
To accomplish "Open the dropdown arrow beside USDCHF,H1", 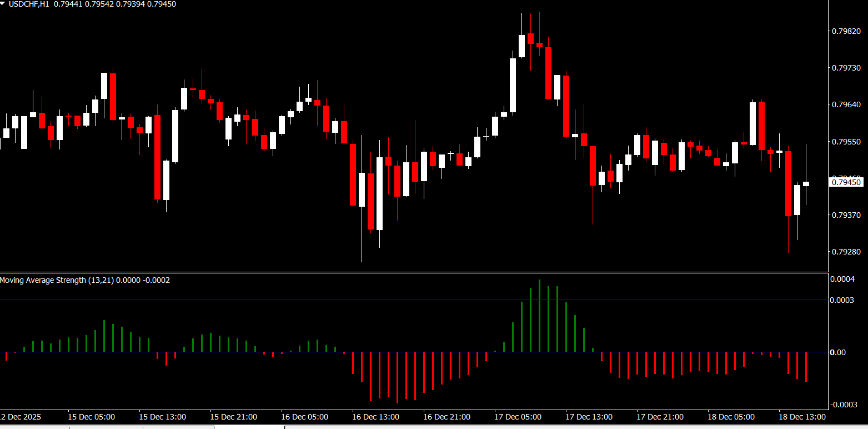I will coord(3,4).
